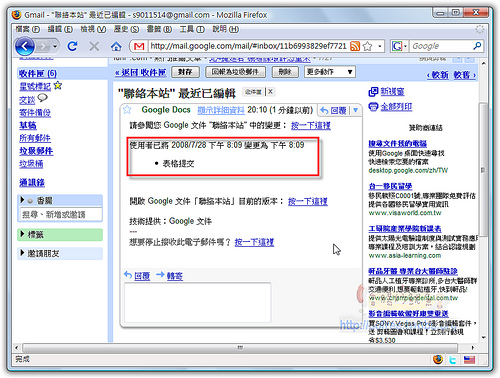Open the 檔案 (F) menu
The height and width of the screenshot is (378, 500).
point(27,29)
